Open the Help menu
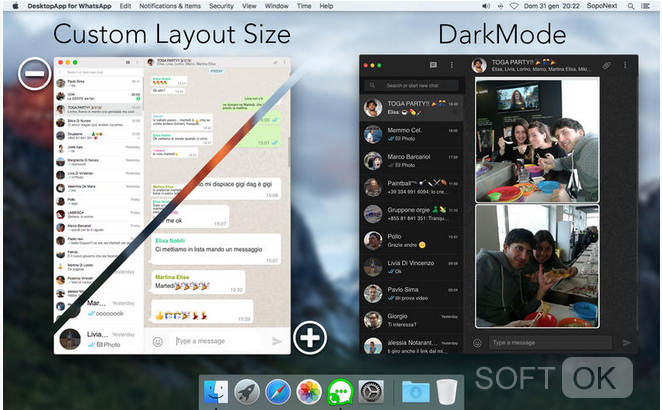The width and height of the screenshot is (662, 410). [326, 6]
